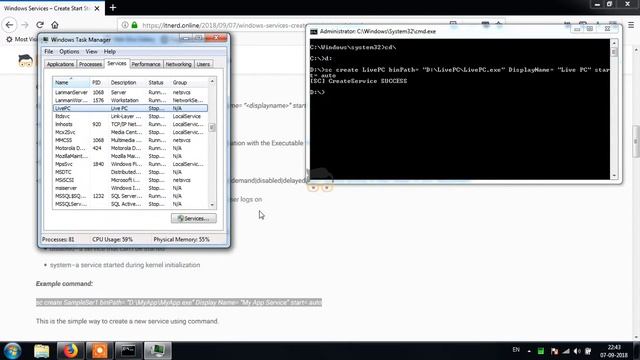This screenshot has height=360, width=640.
Task: Click the volume speaker tray icon
Action: (577, 351)
